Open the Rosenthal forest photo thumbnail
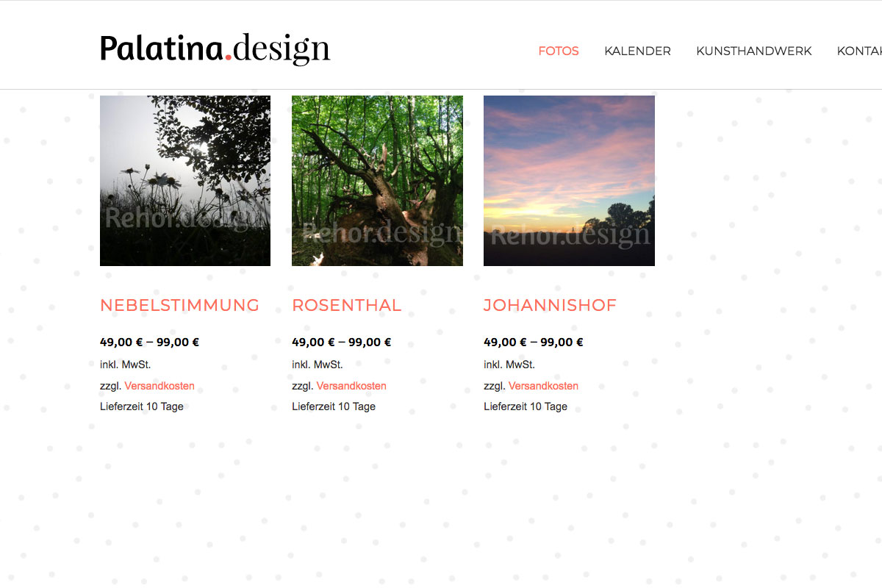The height and width of the screenshot is (588, 882). pos(377,181)
